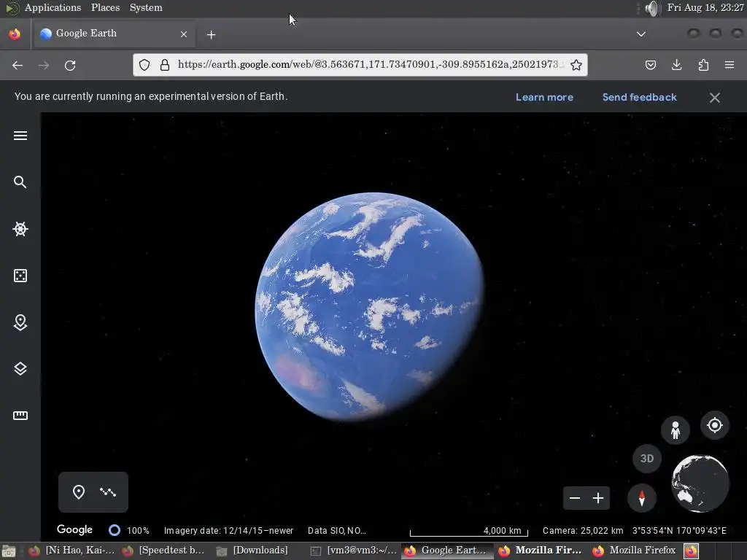The height and width of the screenshot is (560, 747).
Task: Open Voyager ship's wheel icon
Action: point(20,228)
